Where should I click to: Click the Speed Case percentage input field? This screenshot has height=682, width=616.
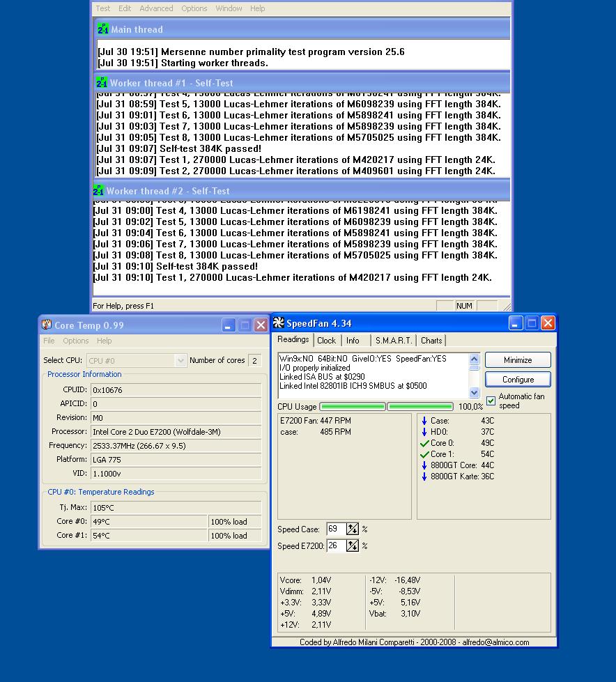click(x=336, y=529)
